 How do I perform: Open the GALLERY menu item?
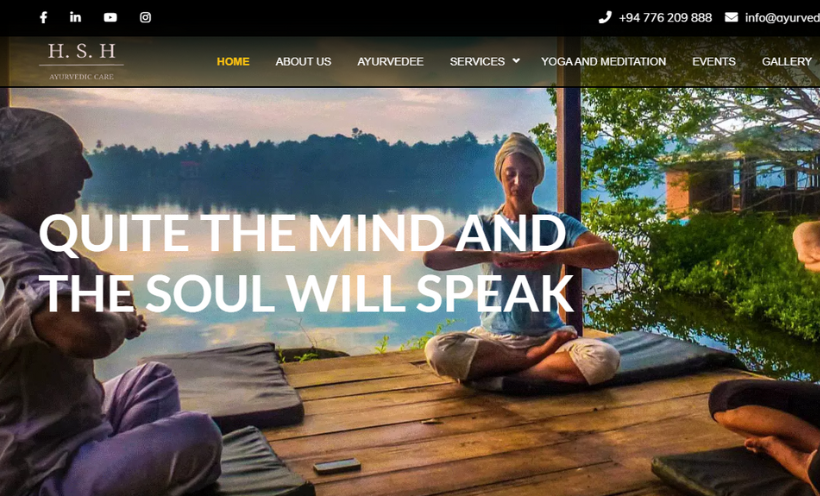(x=787, y=62)
